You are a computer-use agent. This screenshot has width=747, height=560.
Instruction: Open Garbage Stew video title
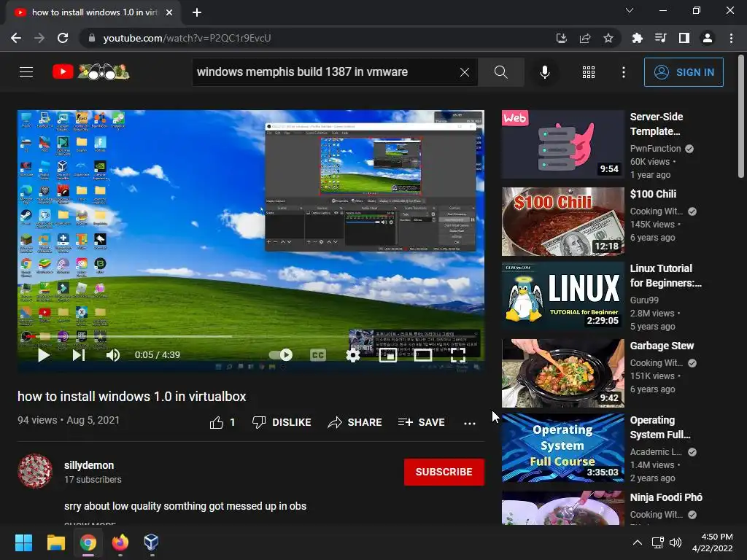(662, 346)
